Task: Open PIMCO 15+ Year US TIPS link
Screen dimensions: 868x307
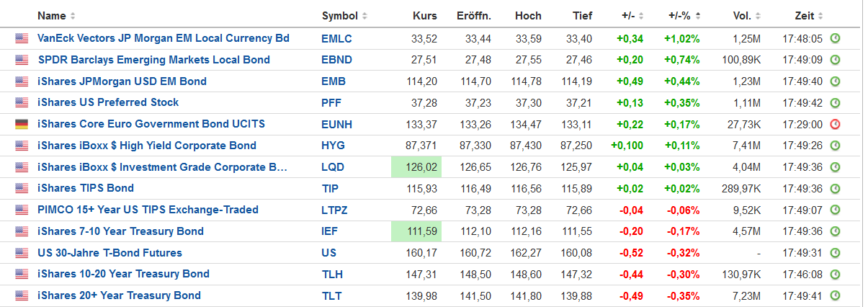Action: pos(148,210)
